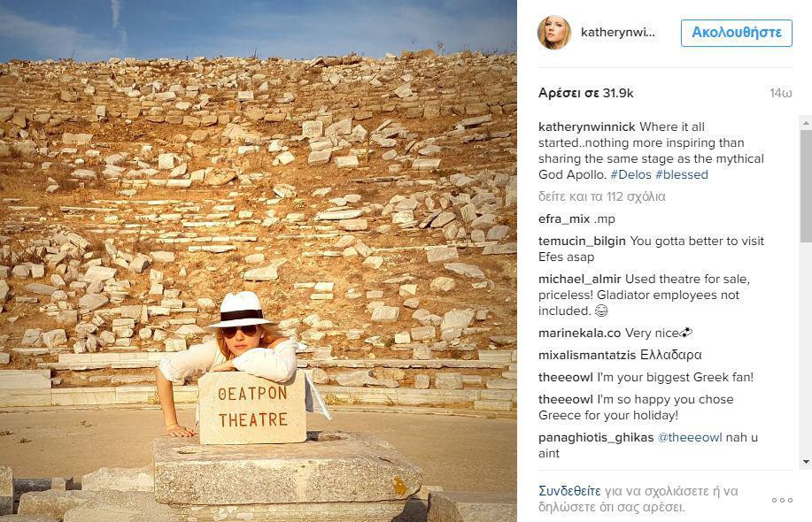Click the Συνδεθείτε login link
This screenshot has width=812, height=522.
(569, 491)
